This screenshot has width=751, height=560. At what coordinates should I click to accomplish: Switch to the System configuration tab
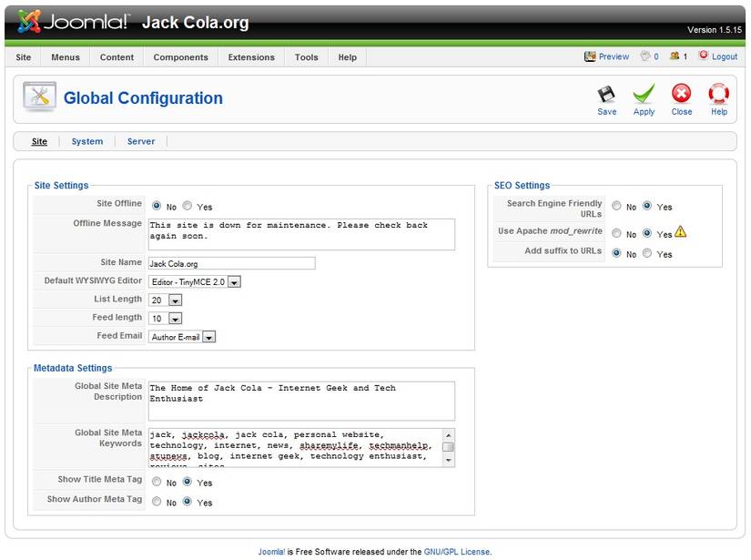point(87,141)
